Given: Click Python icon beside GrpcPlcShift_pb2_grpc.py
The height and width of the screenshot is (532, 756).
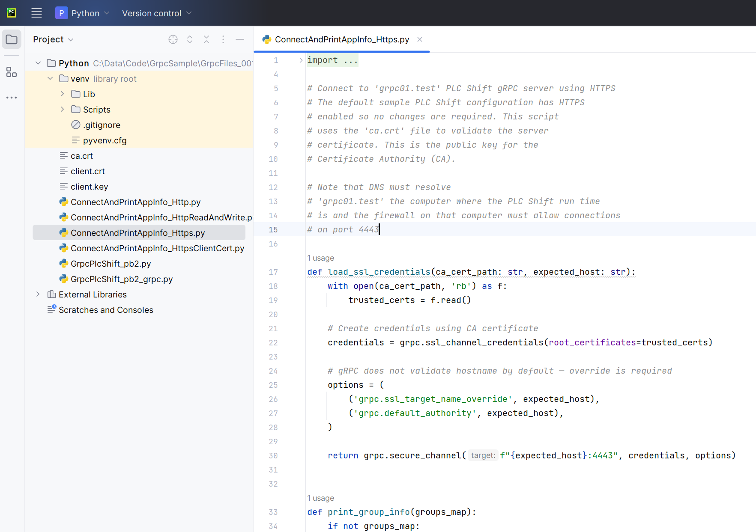Looking at the screenshot, I should pos(64,279).
